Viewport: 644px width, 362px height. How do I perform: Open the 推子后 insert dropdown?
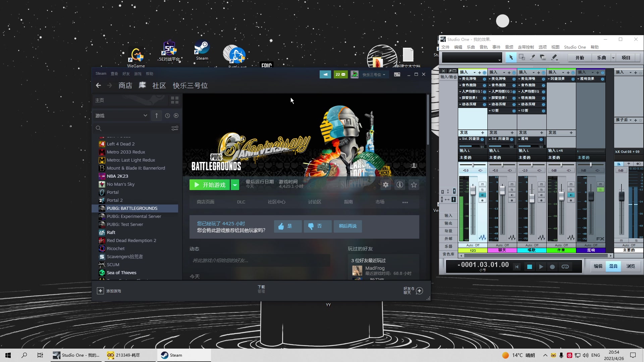pyautogui.click(x=631, y=120)
